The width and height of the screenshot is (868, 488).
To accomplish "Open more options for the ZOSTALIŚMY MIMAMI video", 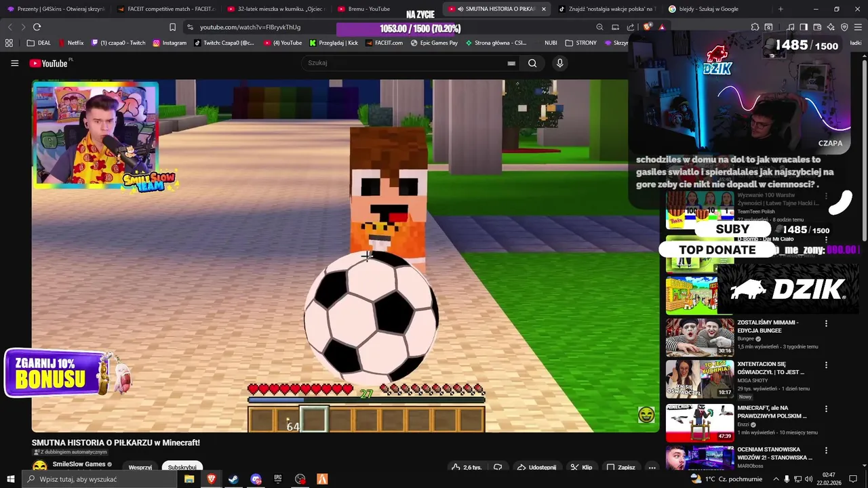I will [826, 324].
